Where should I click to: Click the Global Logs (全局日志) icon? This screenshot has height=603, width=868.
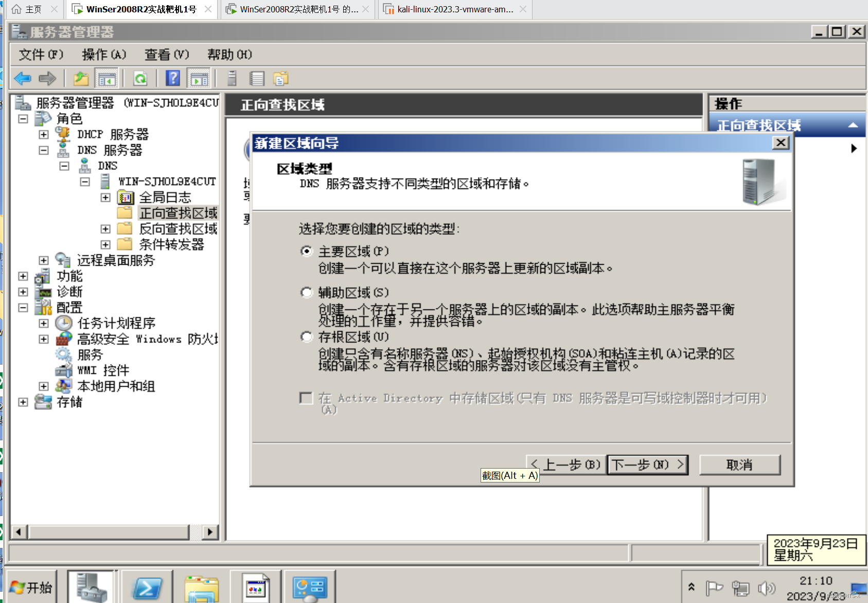click(x=126, y=197)
